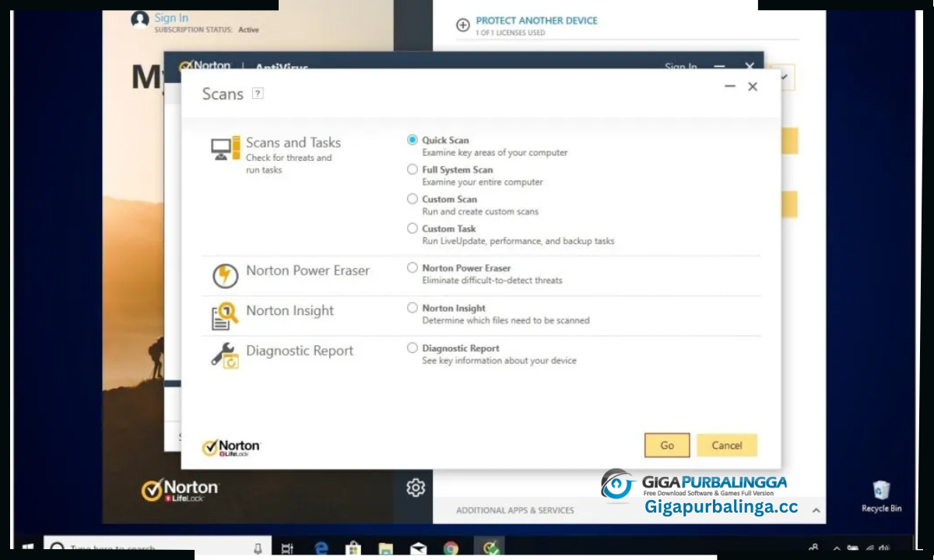Screen dimensions: 934x560
Task: Click 'See key information about your device' text
Action: tap(499, 361)
